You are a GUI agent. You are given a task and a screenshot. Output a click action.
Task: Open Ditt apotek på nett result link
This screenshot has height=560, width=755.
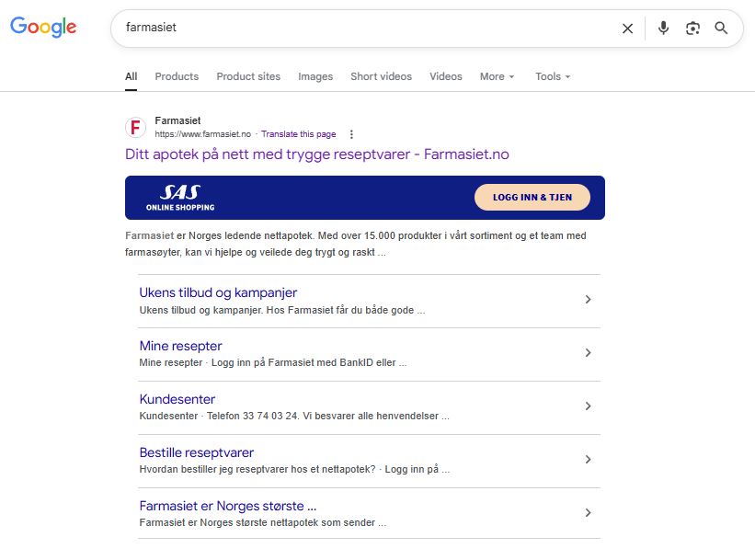(x=317, y=154)
